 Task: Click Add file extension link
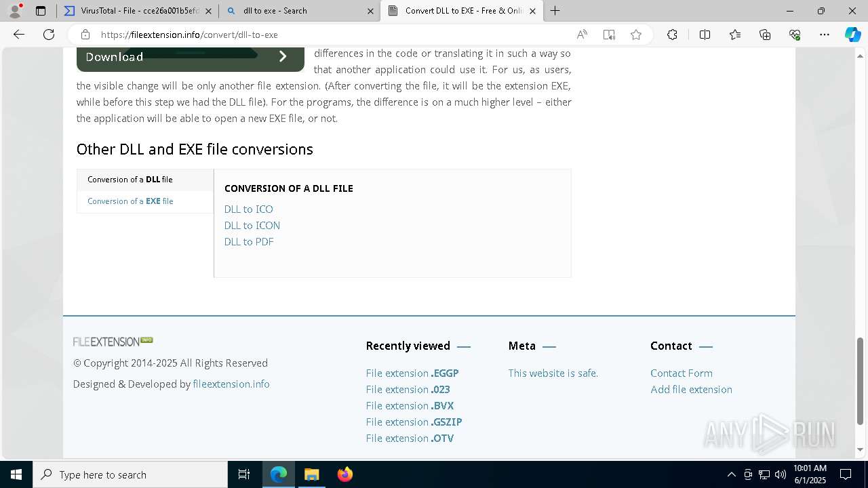(691, 390)
